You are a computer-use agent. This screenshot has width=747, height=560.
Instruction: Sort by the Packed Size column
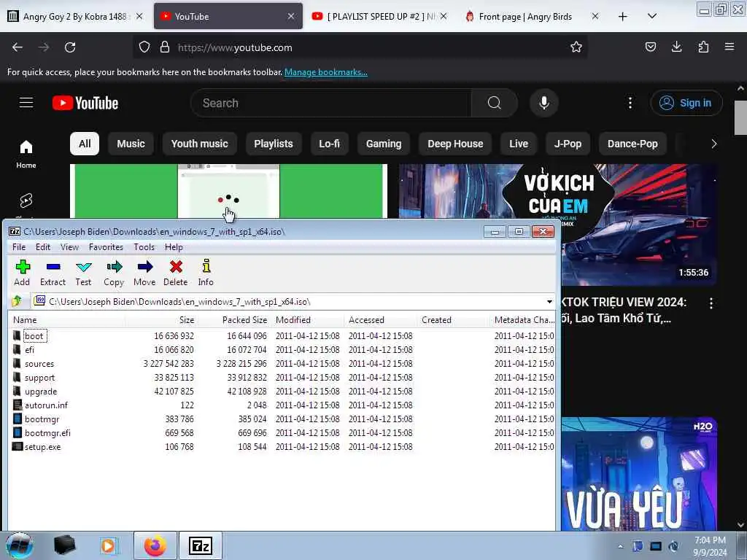pyautogui.click(x=235, y=320)
